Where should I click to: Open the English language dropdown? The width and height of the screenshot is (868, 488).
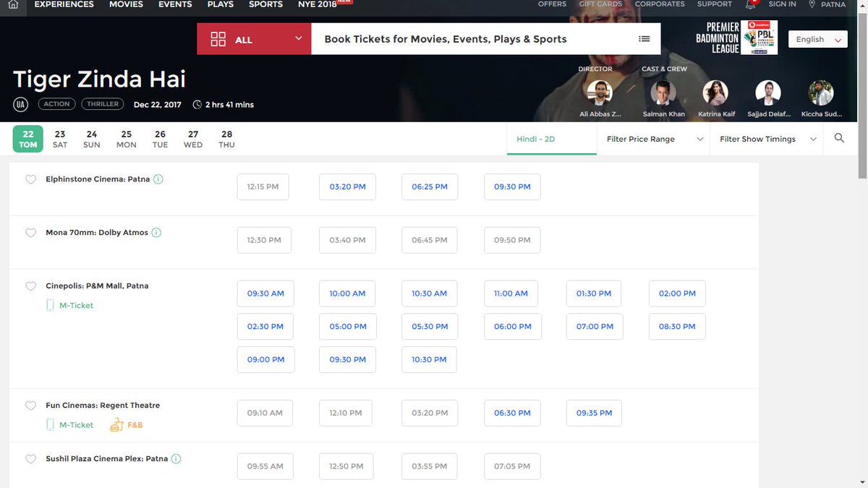coord(818,39)
